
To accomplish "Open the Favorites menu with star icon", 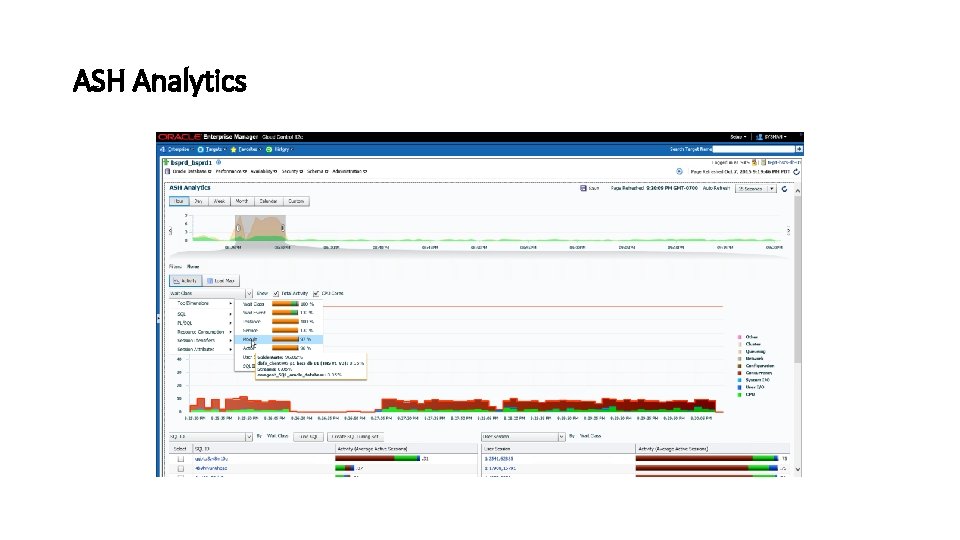I will click(246, 149).
